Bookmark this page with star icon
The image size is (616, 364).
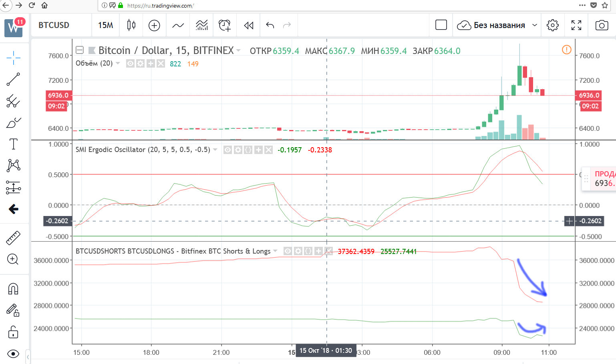(605, 5)
